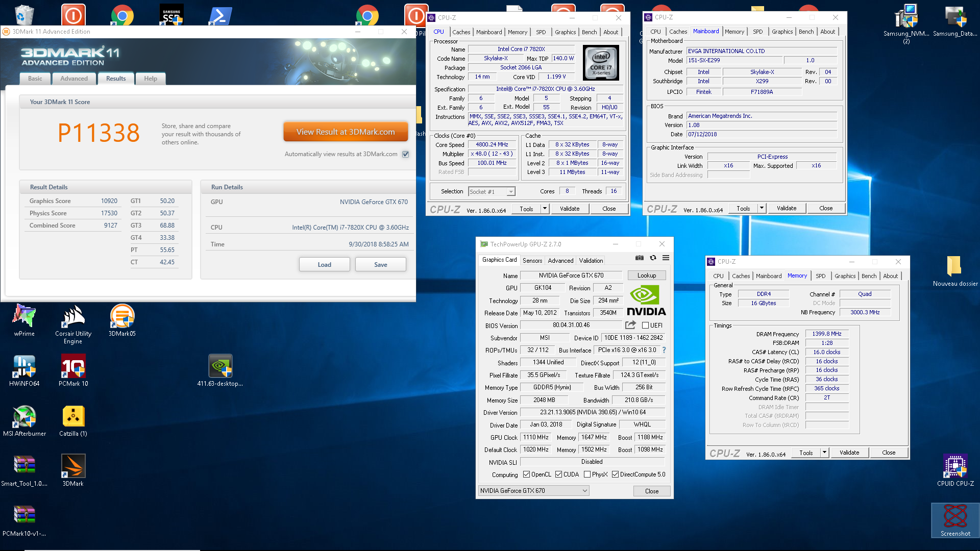This screenshot has width=980, height=551.
Task: Click View Result at 3DMark.com button
Action: tap(346, 132)
